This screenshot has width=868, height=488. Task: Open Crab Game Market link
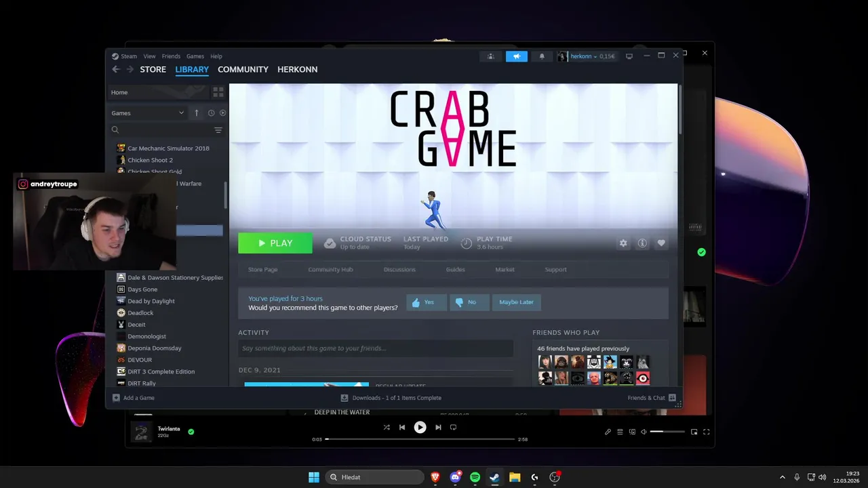(x=505, y=270)
